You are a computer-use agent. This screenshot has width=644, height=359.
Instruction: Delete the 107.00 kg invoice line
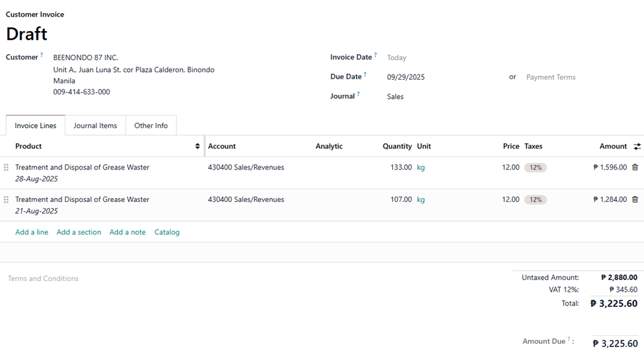pyautogui.click(x=635, y=199)
